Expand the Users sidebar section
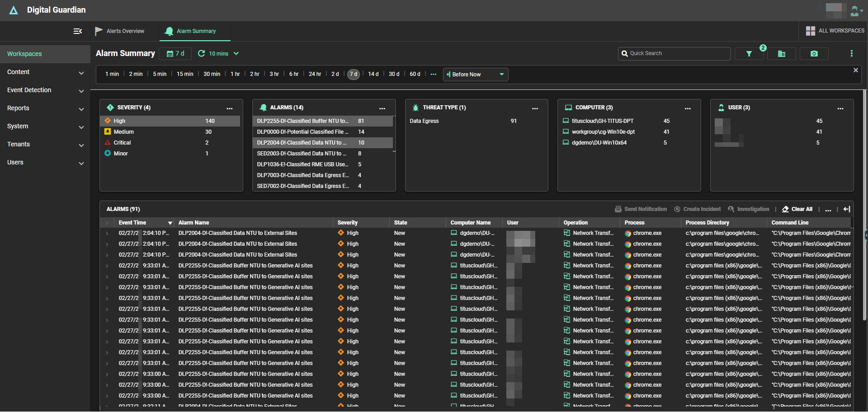The width and height of the screenshot is (868, 412). pos(45,163)
